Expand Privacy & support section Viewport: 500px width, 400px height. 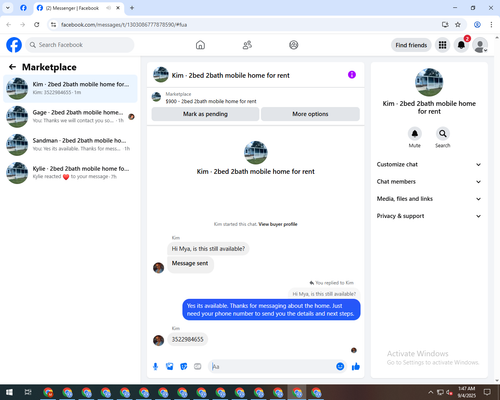point(429,216)
